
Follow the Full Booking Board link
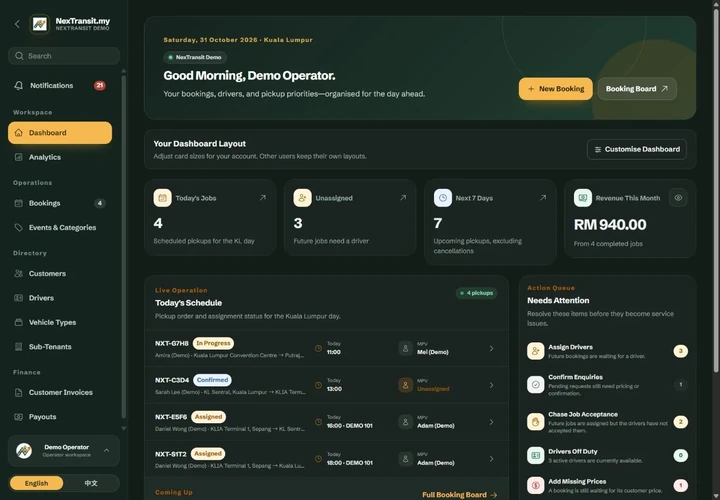point(460,494)
